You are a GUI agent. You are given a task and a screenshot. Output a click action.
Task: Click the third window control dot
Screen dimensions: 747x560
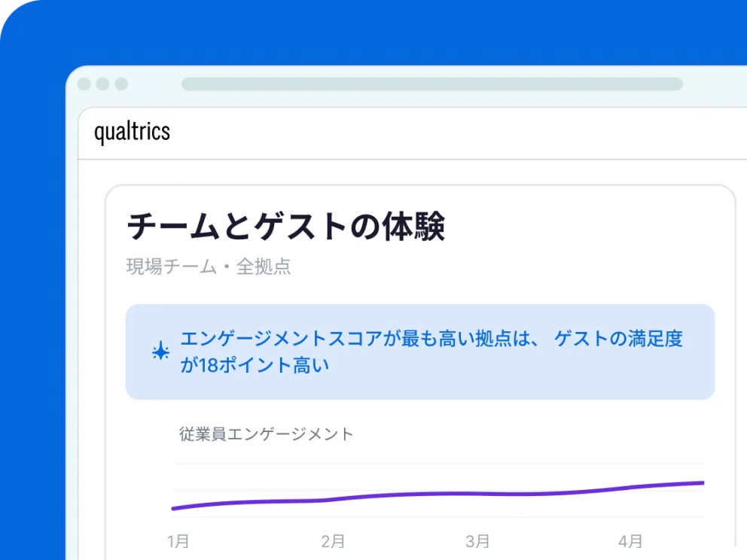(121, 84)
